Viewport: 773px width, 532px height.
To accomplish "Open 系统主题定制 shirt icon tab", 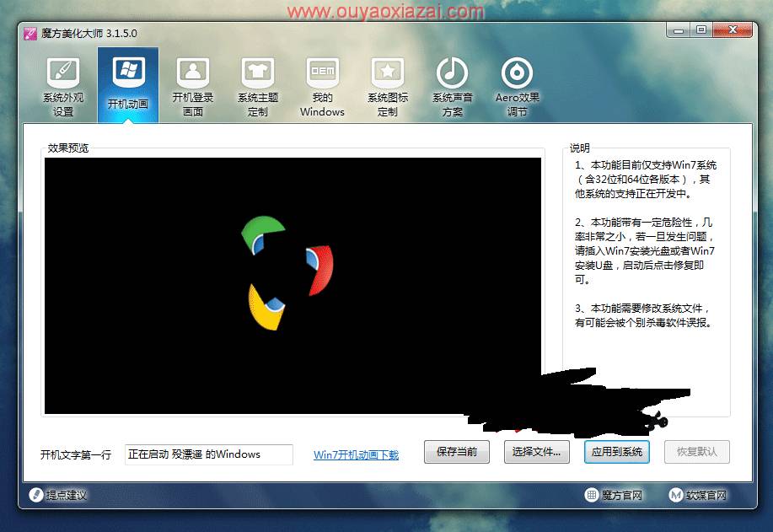I will coord(258,86).
